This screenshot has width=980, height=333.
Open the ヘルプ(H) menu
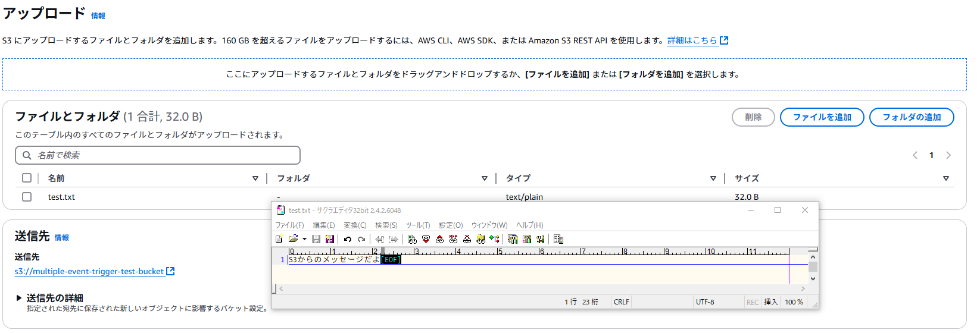coord(530,225)
